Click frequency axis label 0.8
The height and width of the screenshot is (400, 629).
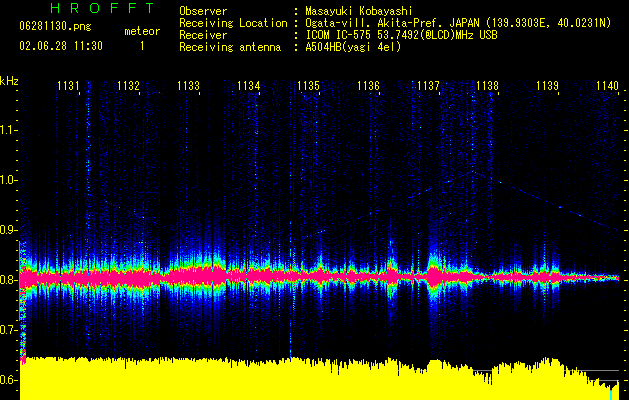(8, 280)
